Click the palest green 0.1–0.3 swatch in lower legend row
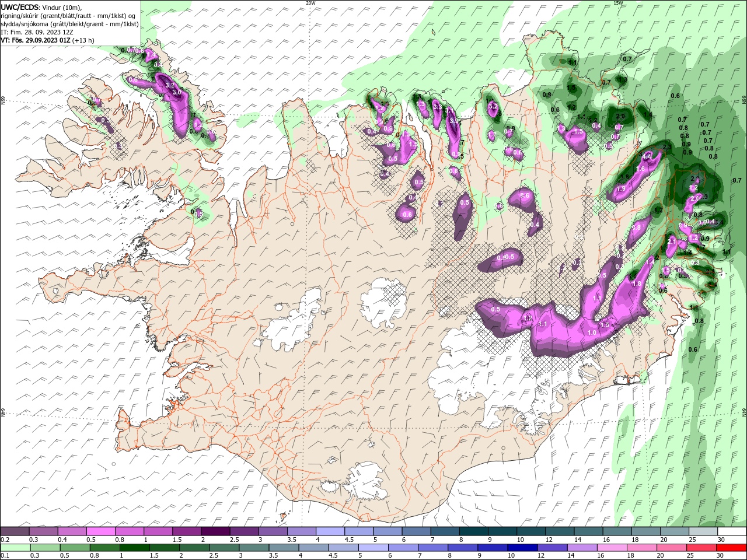This screenshot has width=747, height=560. click(x=15, y=547)
